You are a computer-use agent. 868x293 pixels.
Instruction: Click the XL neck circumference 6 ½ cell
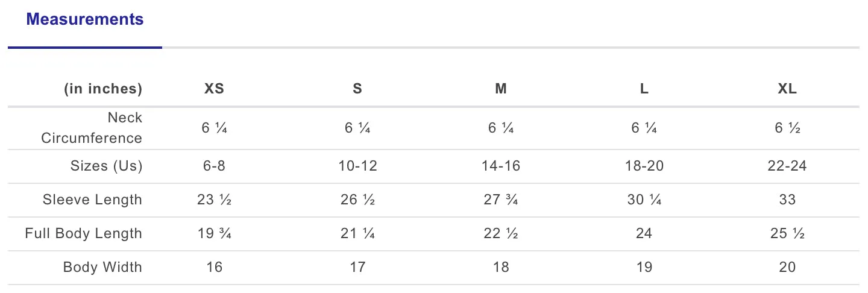787,128
